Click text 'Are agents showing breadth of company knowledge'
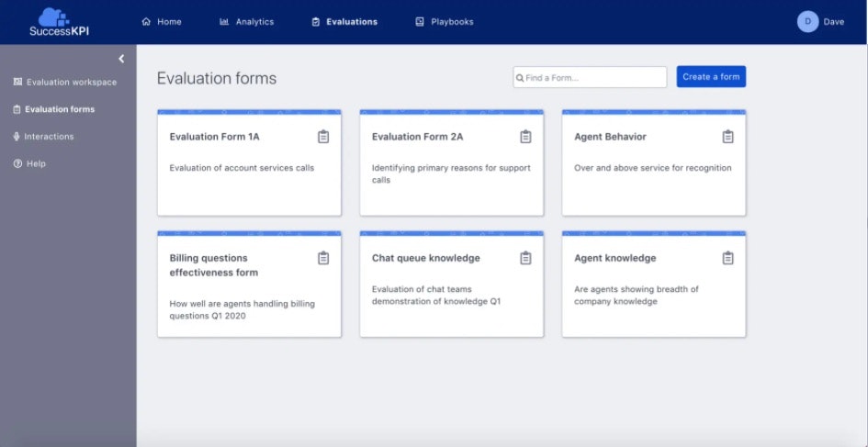Image resolution: width=868 pixels, height=447 pixels. pyautogui.click(x=637, y=296)
